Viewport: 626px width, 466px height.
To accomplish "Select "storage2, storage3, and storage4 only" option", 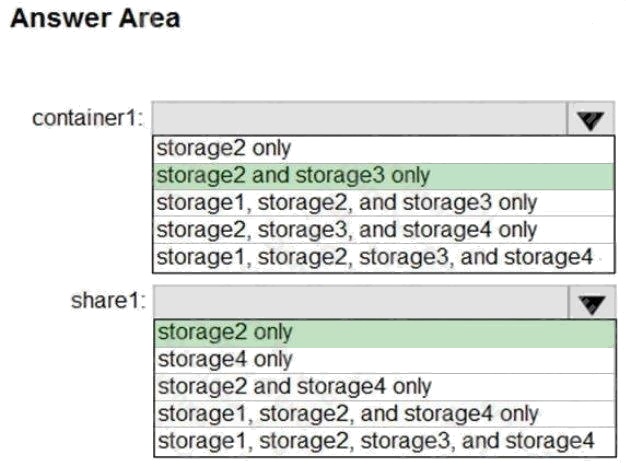I will coord(382,230).
